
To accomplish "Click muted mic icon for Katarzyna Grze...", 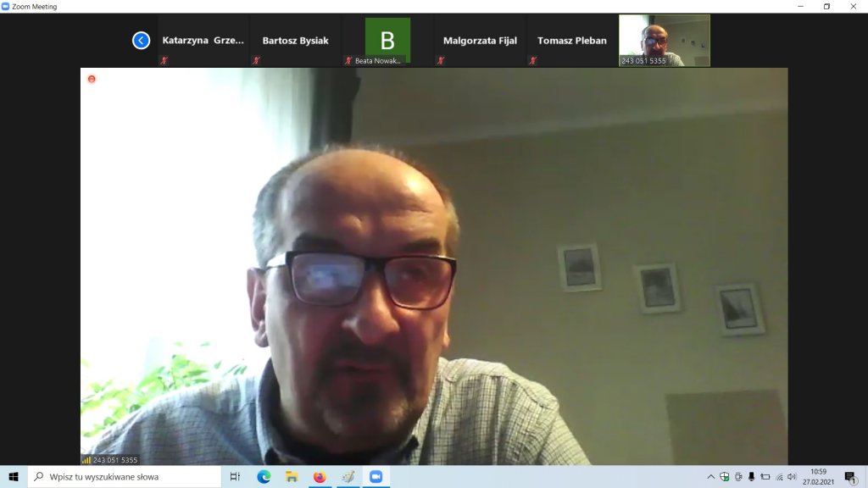I will 164,61.
